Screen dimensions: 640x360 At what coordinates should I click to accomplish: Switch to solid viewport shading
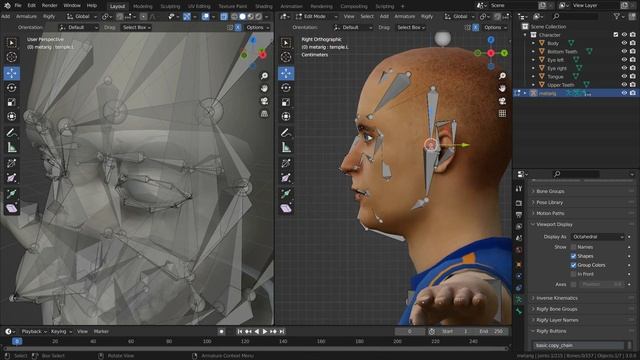point(242,16)
